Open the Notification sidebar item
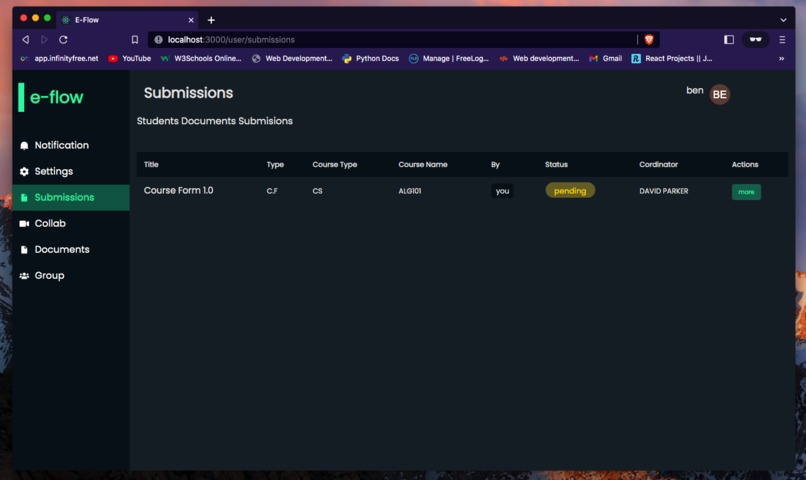Screen dimensions: 806x480 click(71, 145)
